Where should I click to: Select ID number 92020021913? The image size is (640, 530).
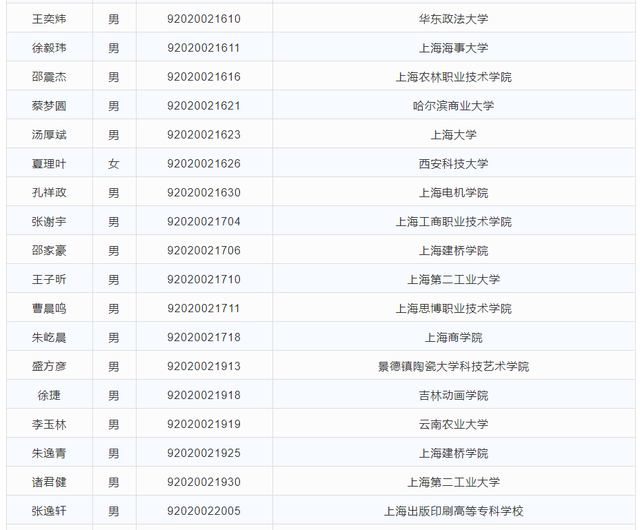coord(204,367)
